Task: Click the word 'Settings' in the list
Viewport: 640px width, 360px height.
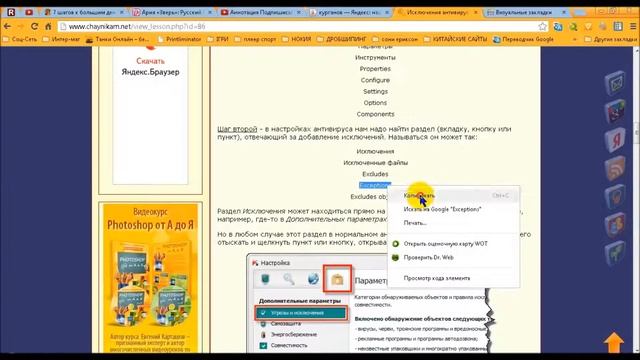Action: [375, 91]
